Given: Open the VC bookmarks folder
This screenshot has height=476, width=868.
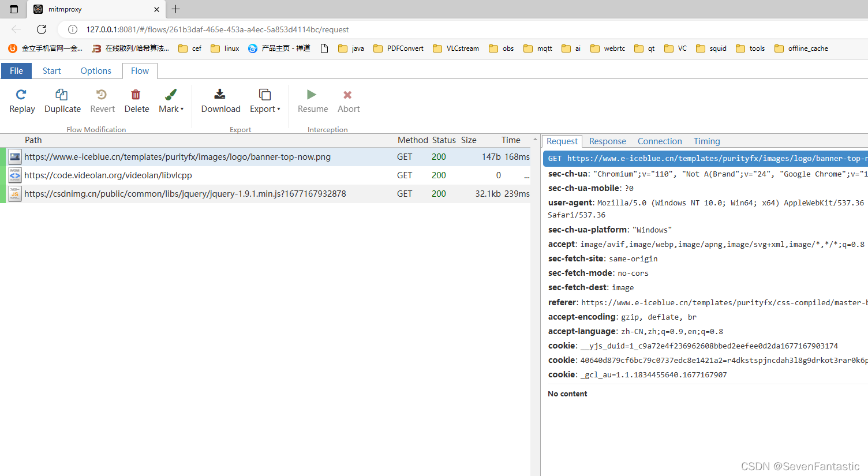Looking at the screenshot, I should point(676,48).
